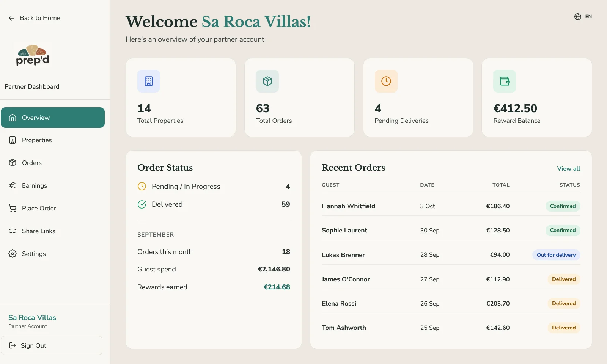The height and width of the screenshot is (364, 607).
Task: Click guest name Sophie Laurent
Action: [x=344, y=230]
